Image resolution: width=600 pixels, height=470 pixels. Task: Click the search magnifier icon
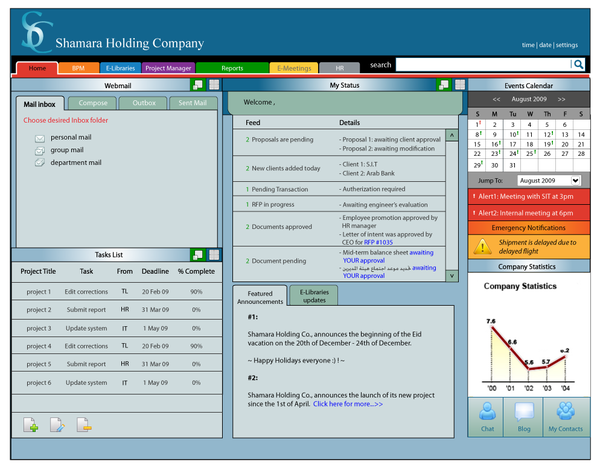click(x=579, y=64)
